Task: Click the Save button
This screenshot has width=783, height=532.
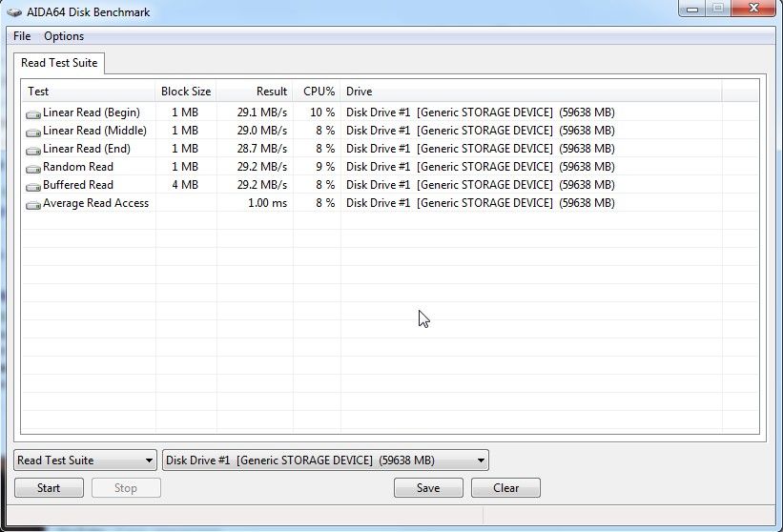Action: [428, 488]
